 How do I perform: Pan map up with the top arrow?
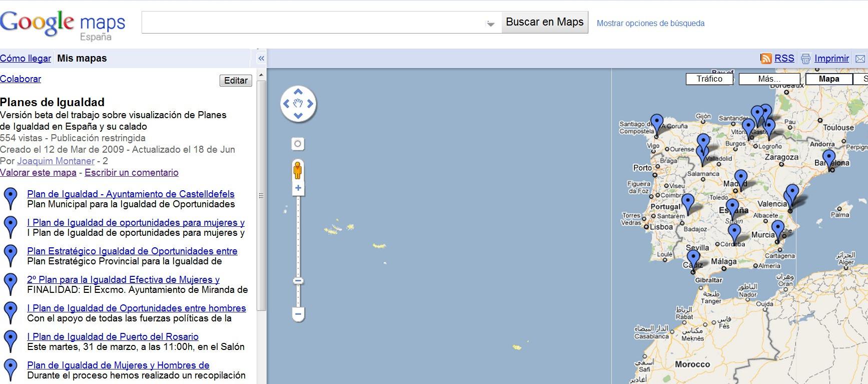(298, 92)
